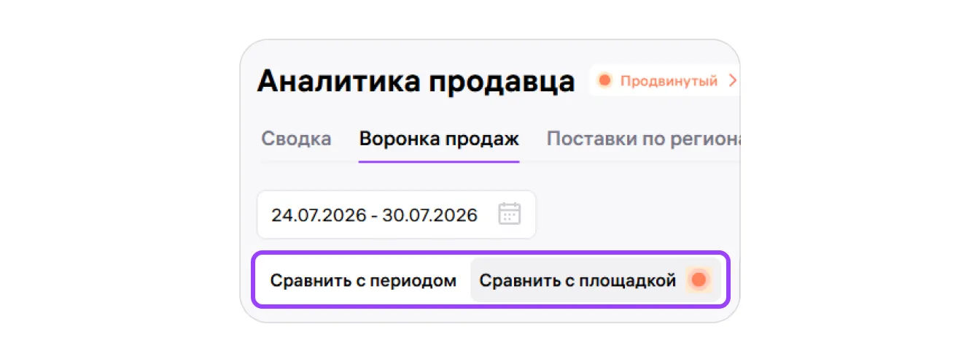
Task: Expand the chevron arrow next to Продвинутый
Action: tap(733, 80)
